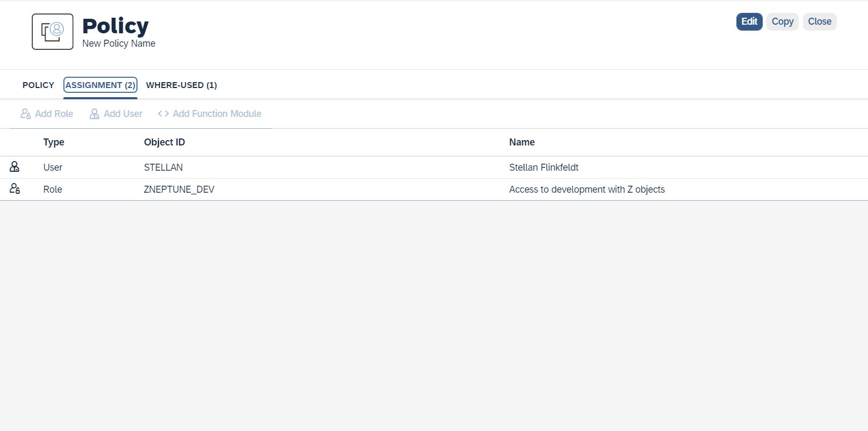Close the policy view
Screen dimensions: 868x431
tap(819, 21)
